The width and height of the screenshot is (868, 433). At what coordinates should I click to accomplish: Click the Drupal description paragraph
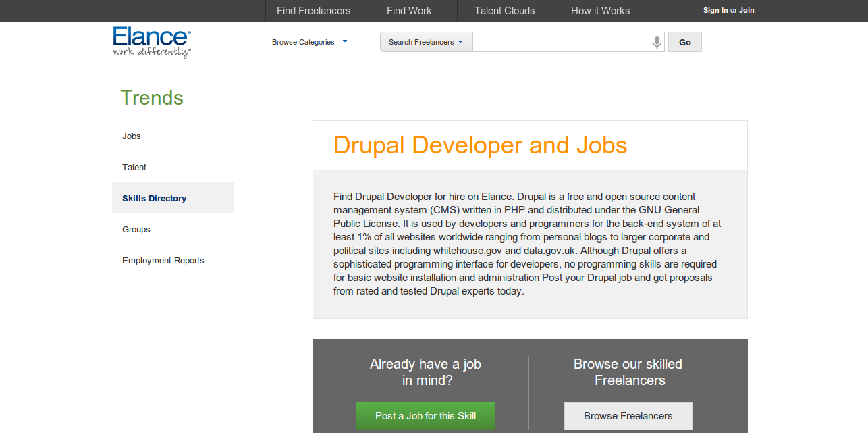(528, 244)
